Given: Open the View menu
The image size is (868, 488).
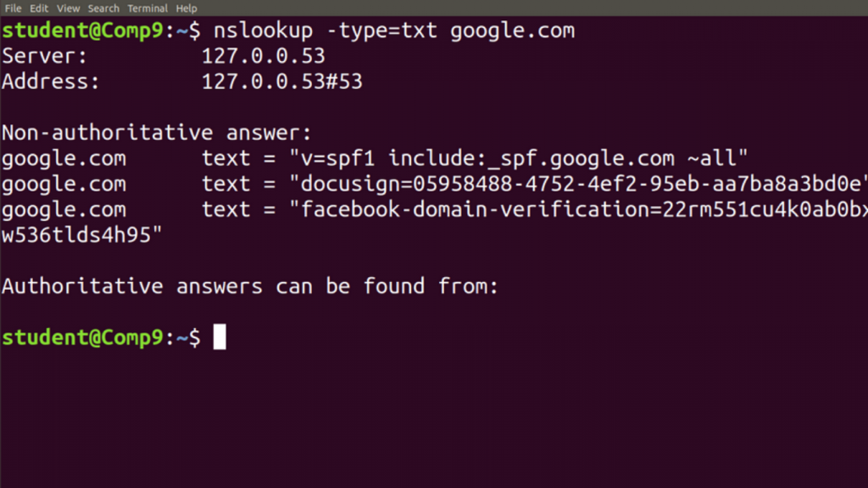Looking at the screenshot, I should click(67, 8).
